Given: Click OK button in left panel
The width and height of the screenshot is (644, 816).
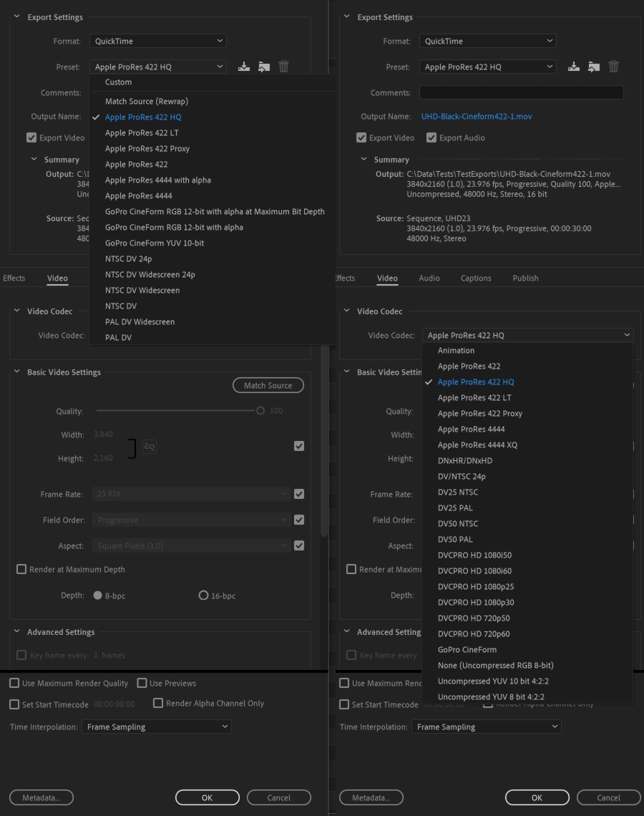Looking at the screenshot, I should pos(207,798).
